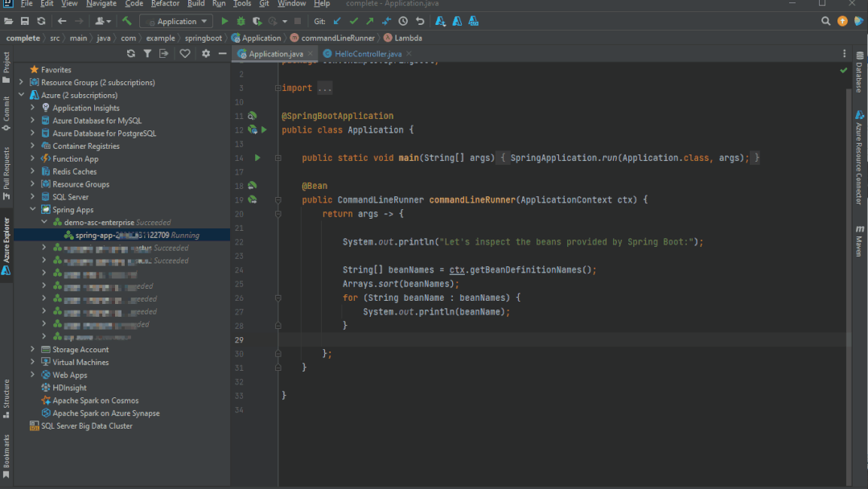Open Azure Explorer gear settings

(x=206, y=53)
